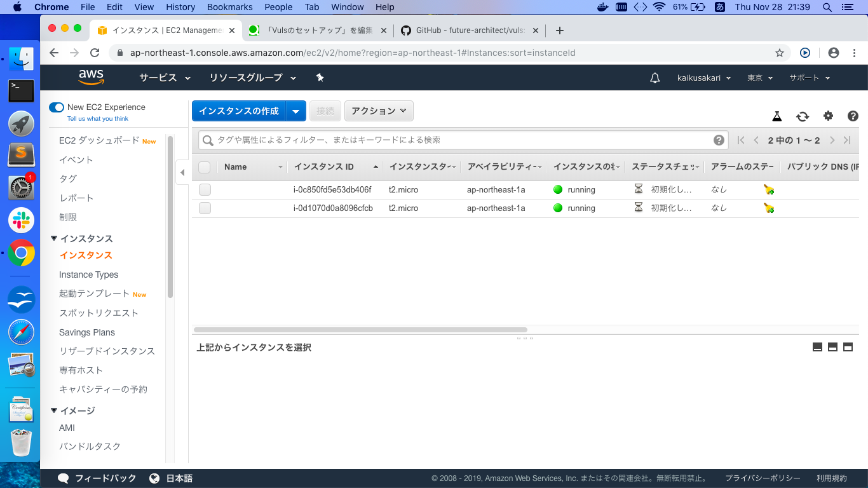The image size is (868, 488).
Task: Toggle New EC2 Experience switch
Action: pyautogui.click(x=56, y=107)
